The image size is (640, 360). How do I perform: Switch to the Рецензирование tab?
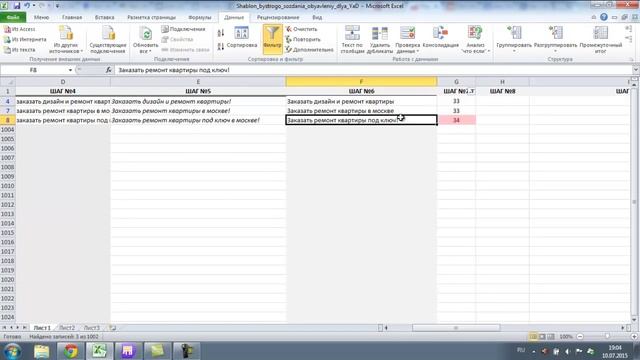point(278,18)
